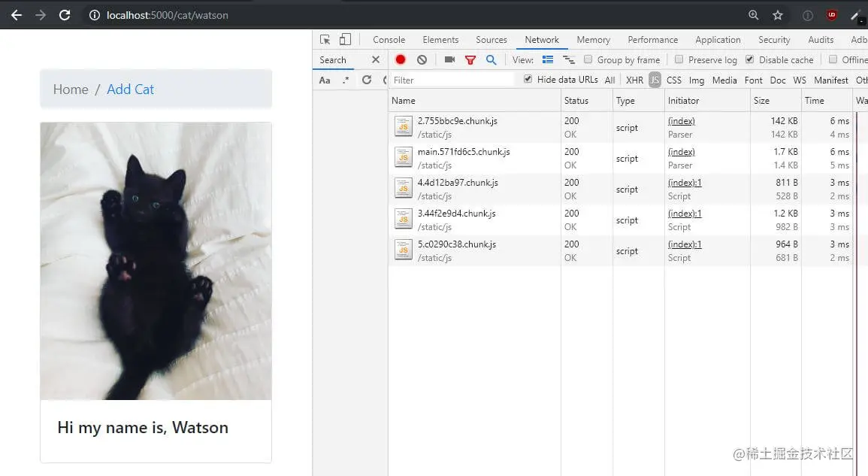Open (index):1 initiator of 5.c0290c38.chunk.js
868x476 pixels.
684,244
